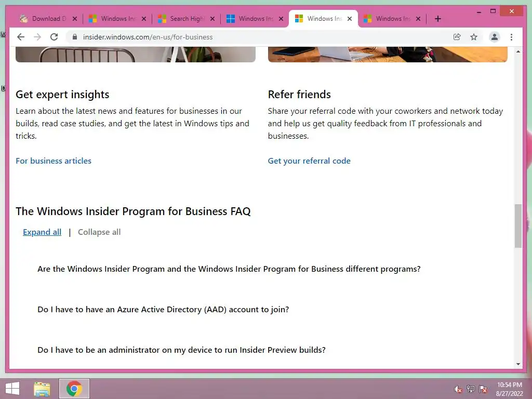Click the taskbar clock and date
Image resolution: width=532 pixels, height=399 pixels.
coord(509,389)
